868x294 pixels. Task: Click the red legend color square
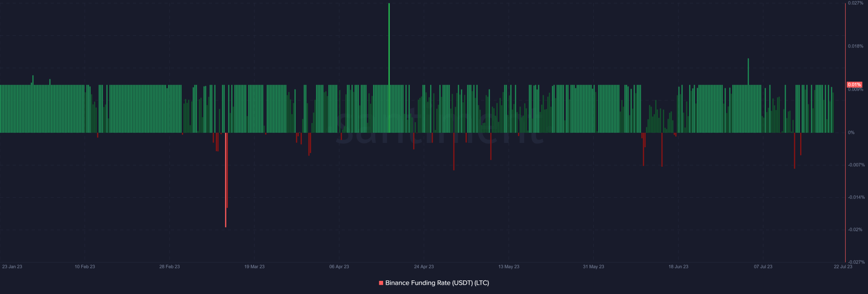(381, 283)
